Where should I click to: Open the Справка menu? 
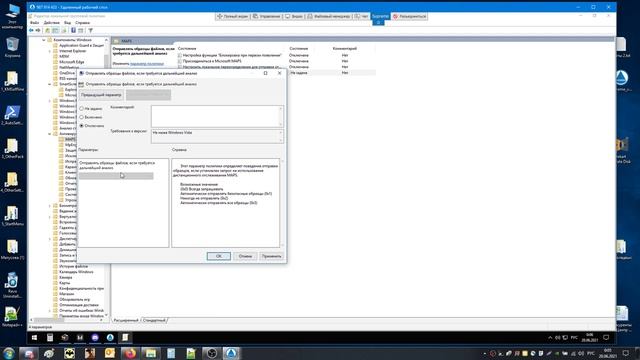(x=82, y=23)
